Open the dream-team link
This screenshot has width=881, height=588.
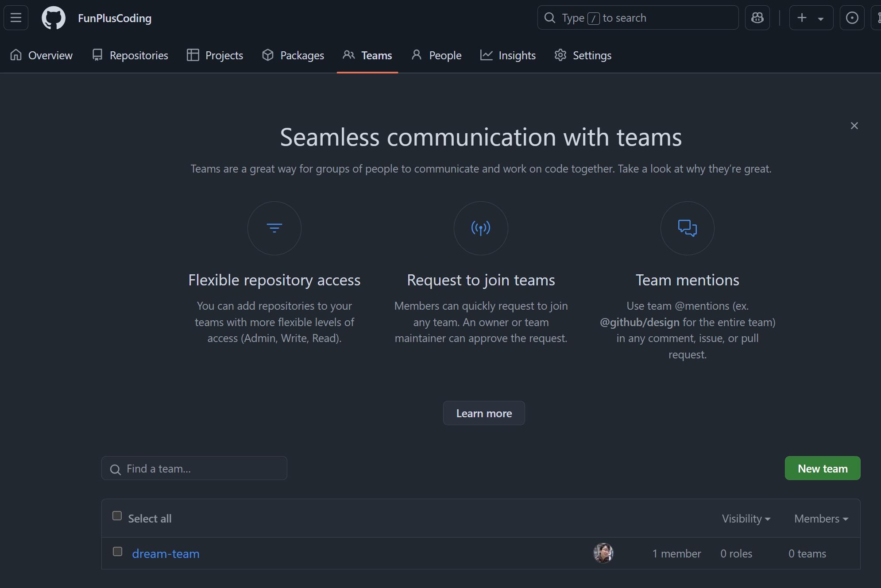(x=166, y=553)
